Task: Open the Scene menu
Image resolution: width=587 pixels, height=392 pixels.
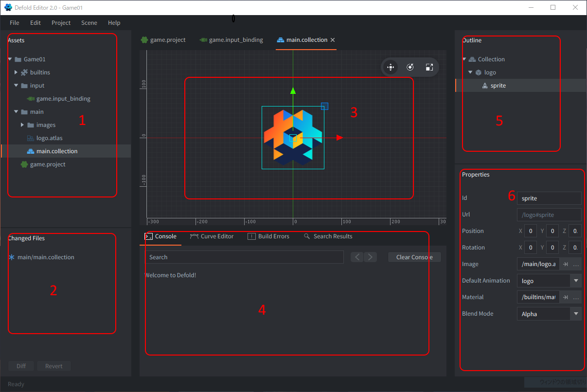Action: click(89, 23)
